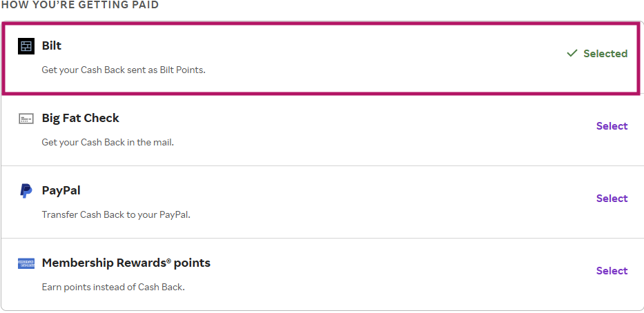The width and height of the screenshot is (644, 313).
Task: Click the PayPal logo icon
Action: 26,191
